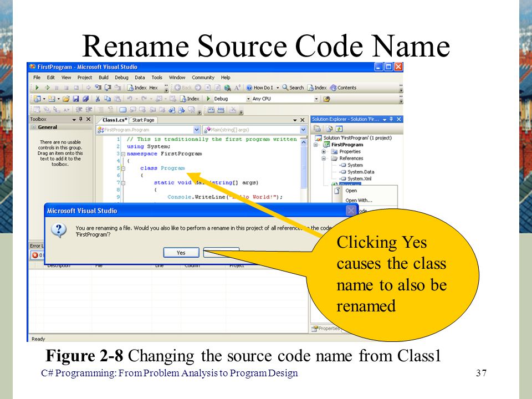532x399 pixels.
Task: Click the globe web browser icon
Action: click(x=228, y=88)
